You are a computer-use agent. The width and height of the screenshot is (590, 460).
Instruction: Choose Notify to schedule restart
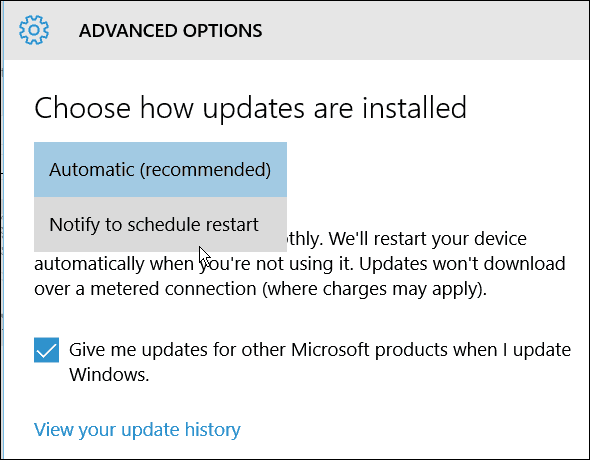point(160,224)
